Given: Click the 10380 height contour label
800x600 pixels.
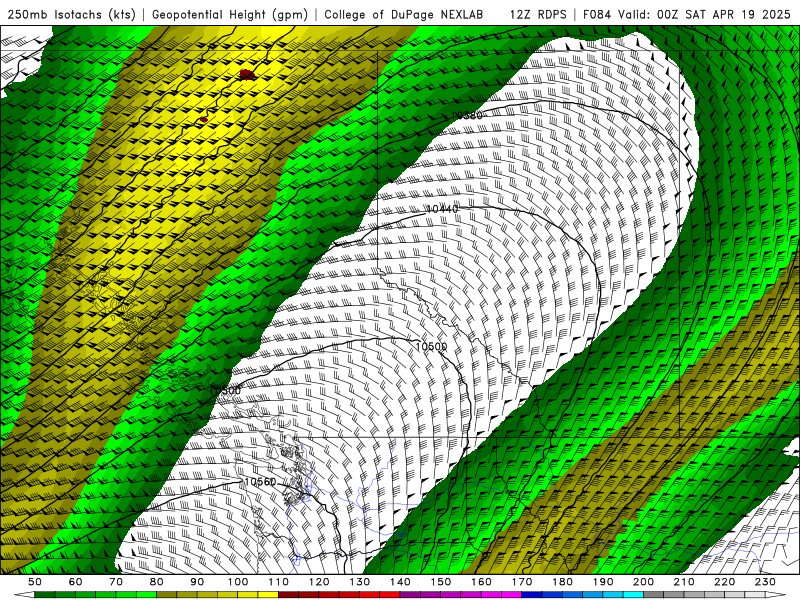Looking at the screenshot, I should (x=466, y=115).
